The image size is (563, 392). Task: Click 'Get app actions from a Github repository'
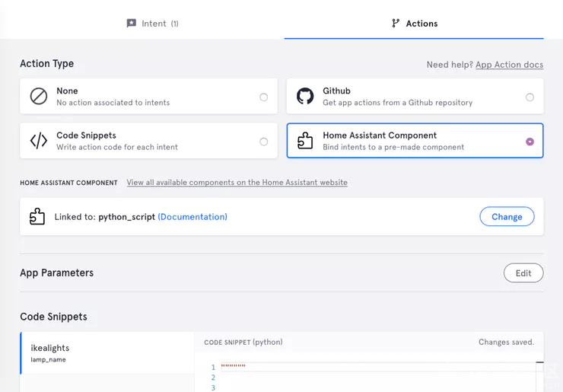[397, 103]
